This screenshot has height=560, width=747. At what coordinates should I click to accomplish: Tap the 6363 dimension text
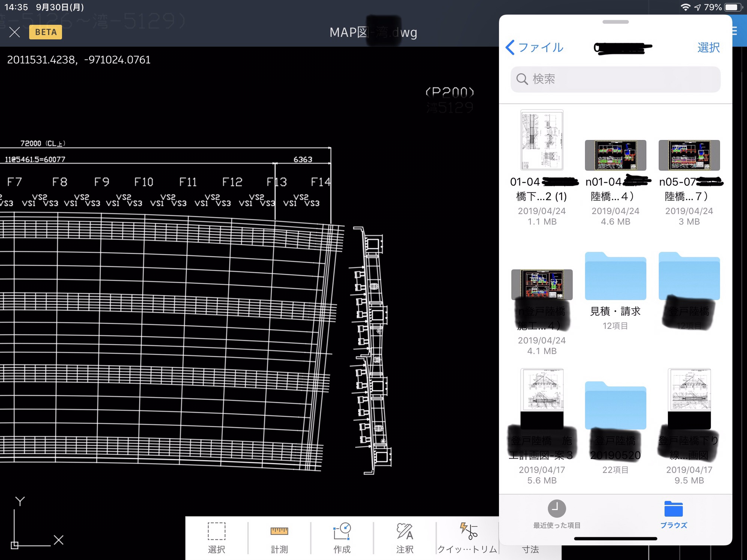[x=303, y=159]
